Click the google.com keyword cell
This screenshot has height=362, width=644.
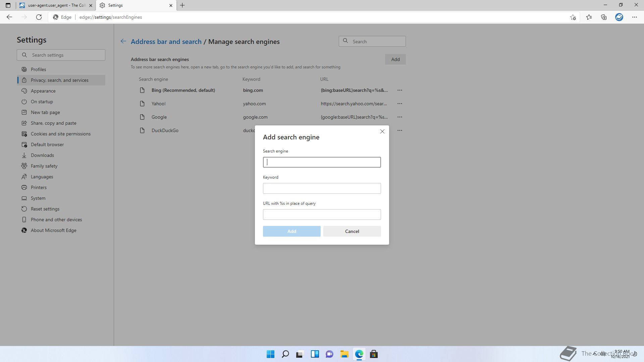(255, 117)
